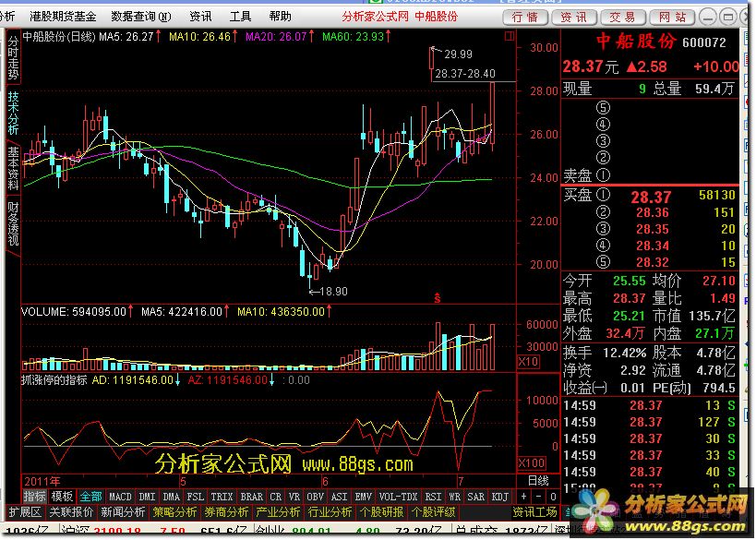Viewport: 756px width, 540px height.
Task: Open the 个股评级 tab
Action: pos(434,512)
